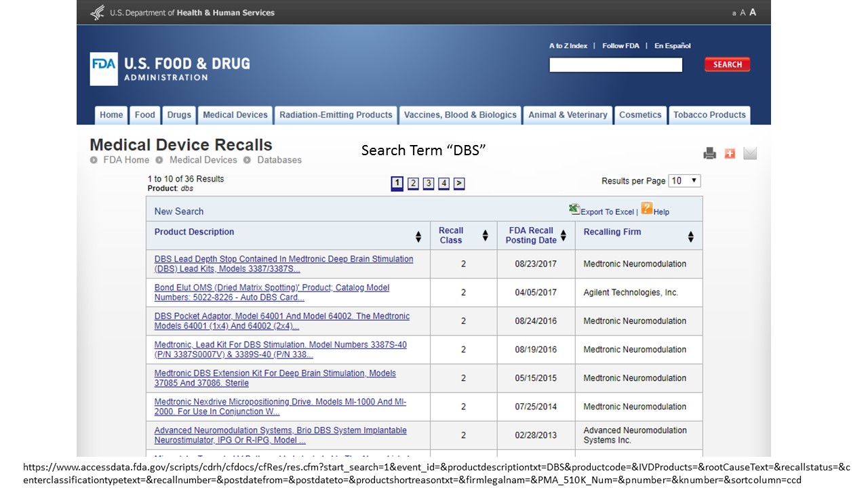
Task: Select the medium text size A
Action: pyautogui.click(x=743, y=13)
